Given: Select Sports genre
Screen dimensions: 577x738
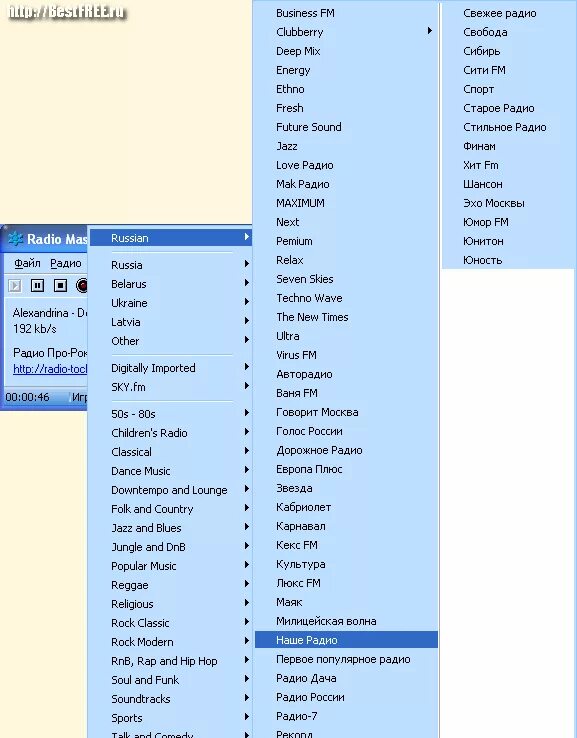Looking at the screenshot, I should tap(171, 718).
